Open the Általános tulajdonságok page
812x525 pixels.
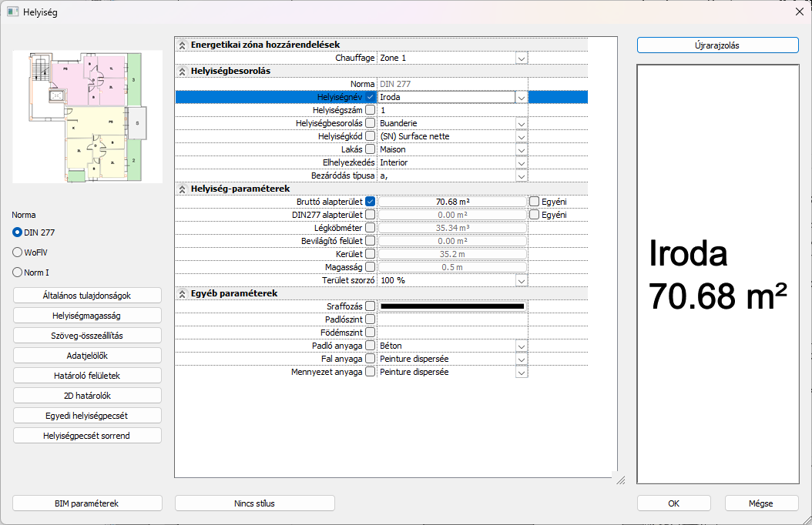[x=87, y=296]
